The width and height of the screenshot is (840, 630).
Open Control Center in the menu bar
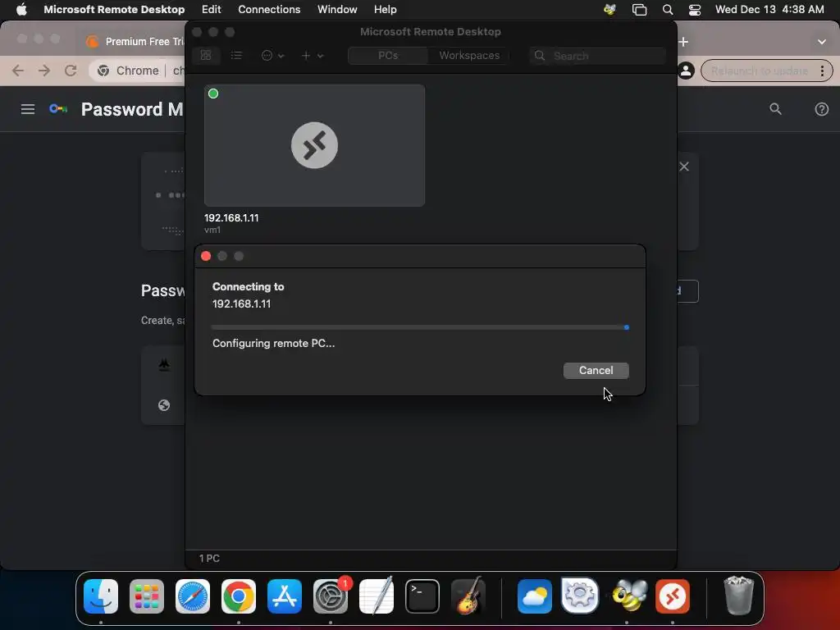(695, 10)
